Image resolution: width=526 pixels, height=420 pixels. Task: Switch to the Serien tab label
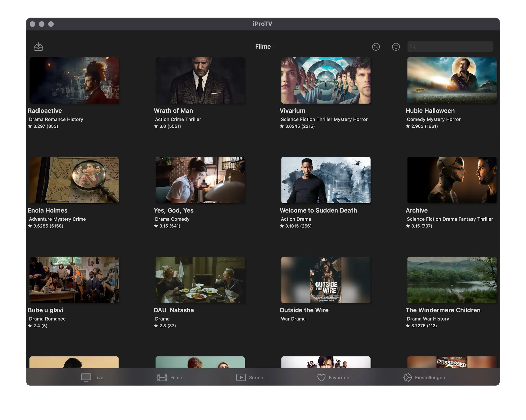click(256, 377)
